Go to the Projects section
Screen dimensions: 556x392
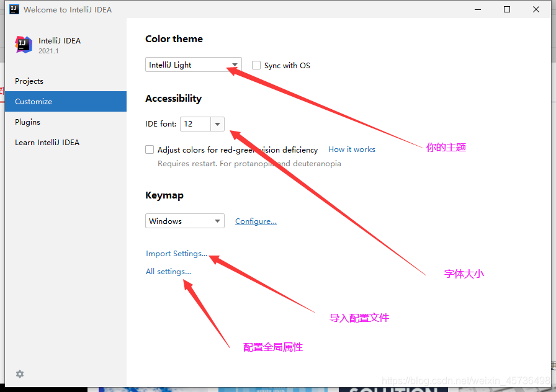29,81
